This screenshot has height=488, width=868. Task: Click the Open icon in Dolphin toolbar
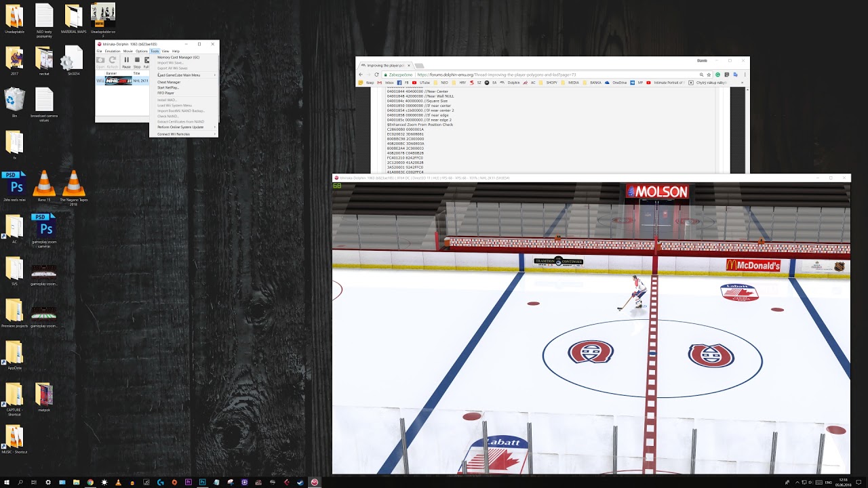click(x=100, y=62)
